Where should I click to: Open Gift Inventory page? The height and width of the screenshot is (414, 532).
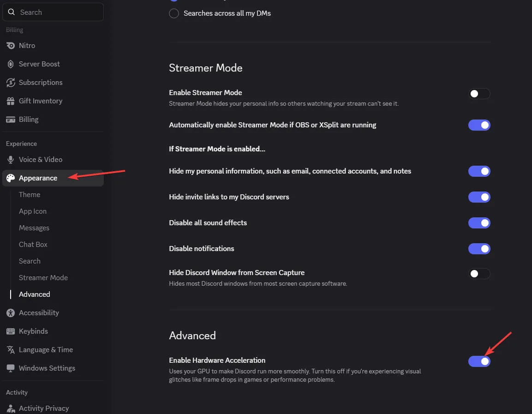pos(53,101)
